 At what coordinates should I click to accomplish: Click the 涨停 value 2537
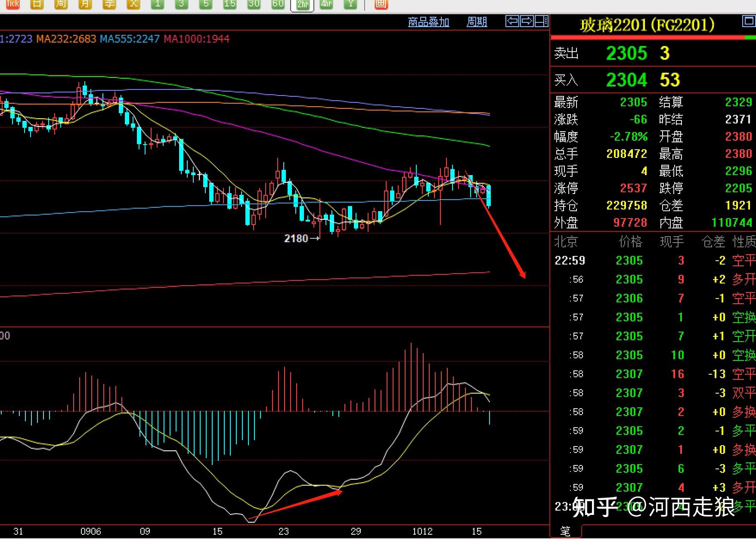pyautogui.click(x=633, y=188)
